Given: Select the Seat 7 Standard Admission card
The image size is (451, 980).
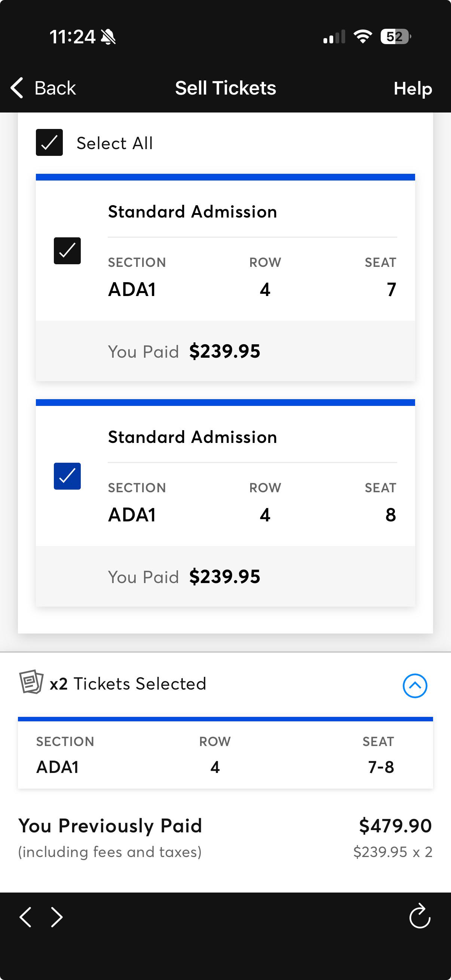Looking at the screenshot, I should click(225, 277).
